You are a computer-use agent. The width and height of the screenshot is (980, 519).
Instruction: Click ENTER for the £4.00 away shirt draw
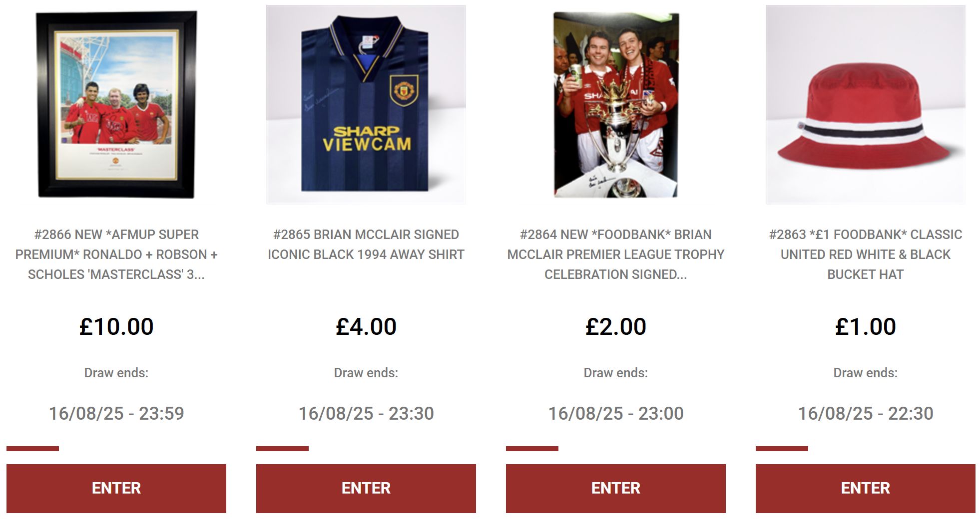coord(366,488)
